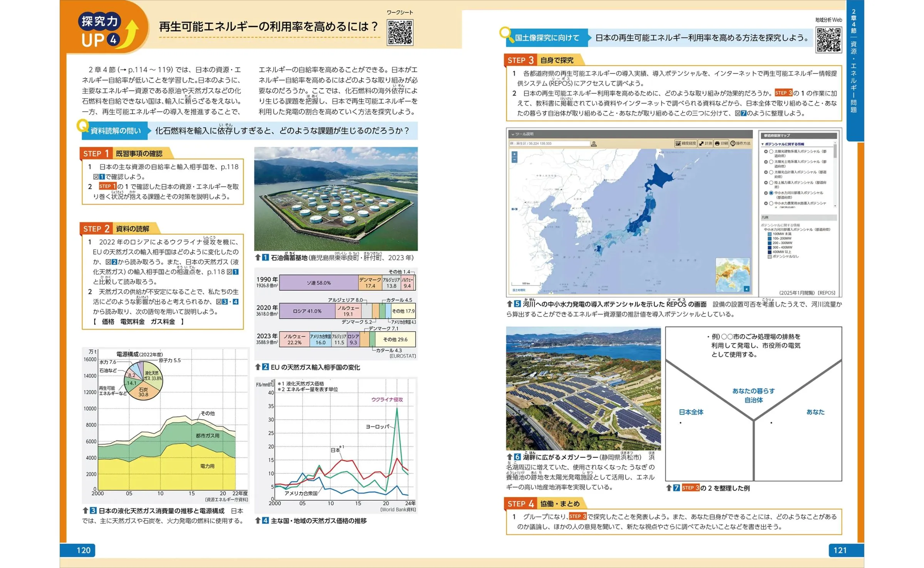Click the ヨーロッパ line label in price chart
This screenshot has height=568, width=924.
point(377,427)
